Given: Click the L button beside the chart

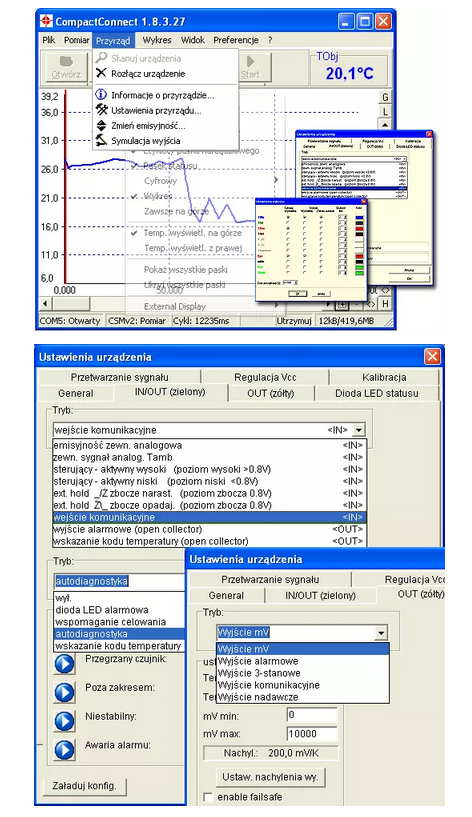Looking at the screenshot, I should point(385,112).
